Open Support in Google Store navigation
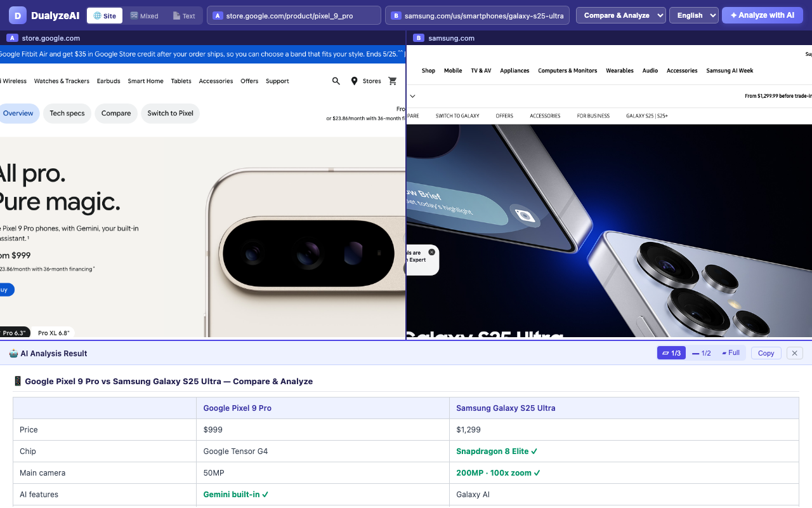 [x=277, y=81]
